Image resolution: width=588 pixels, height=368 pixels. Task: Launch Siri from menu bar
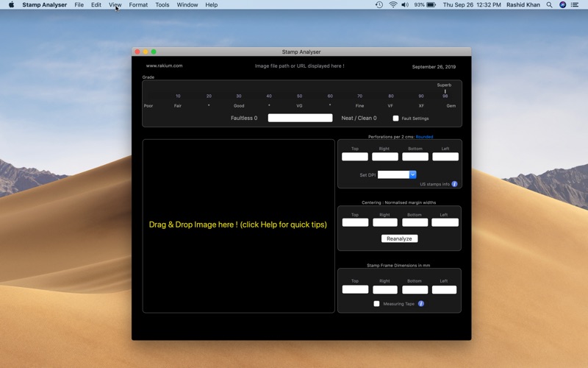[x=562, y=5]
